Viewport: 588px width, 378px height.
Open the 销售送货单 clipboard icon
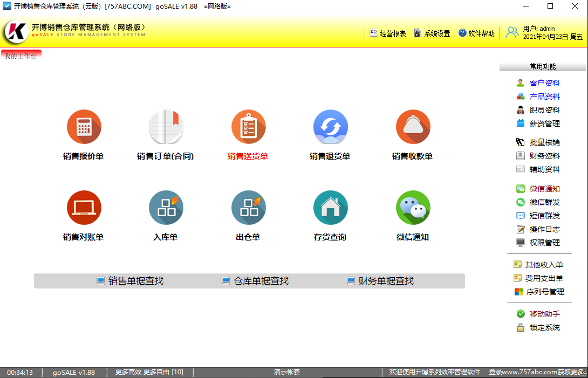tap(249, 127)
